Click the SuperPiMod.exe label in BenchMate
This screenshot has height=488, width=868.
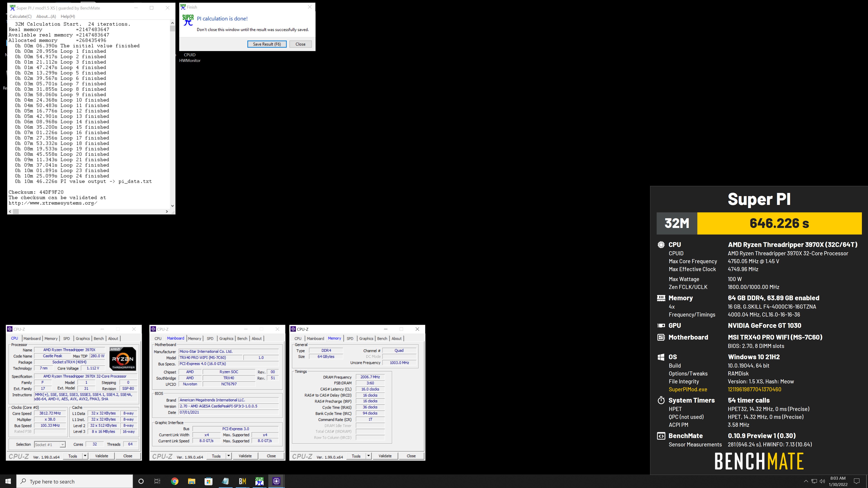[688, 389]
